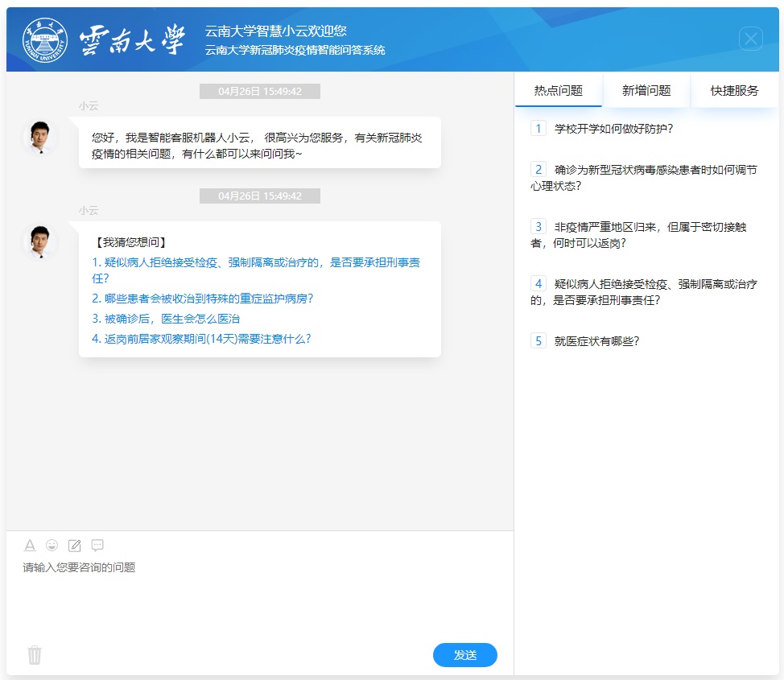Click Xiaoyun's avatar in the first message
The width and height of the screenshot is (784, 680).
click(39, 138)
